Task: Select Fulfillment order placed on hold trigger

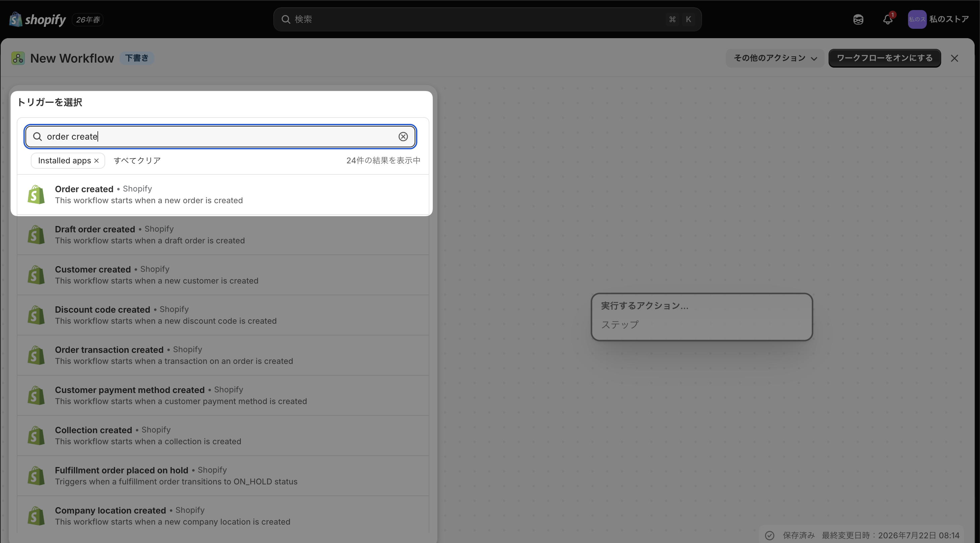Action: point(223,476)
